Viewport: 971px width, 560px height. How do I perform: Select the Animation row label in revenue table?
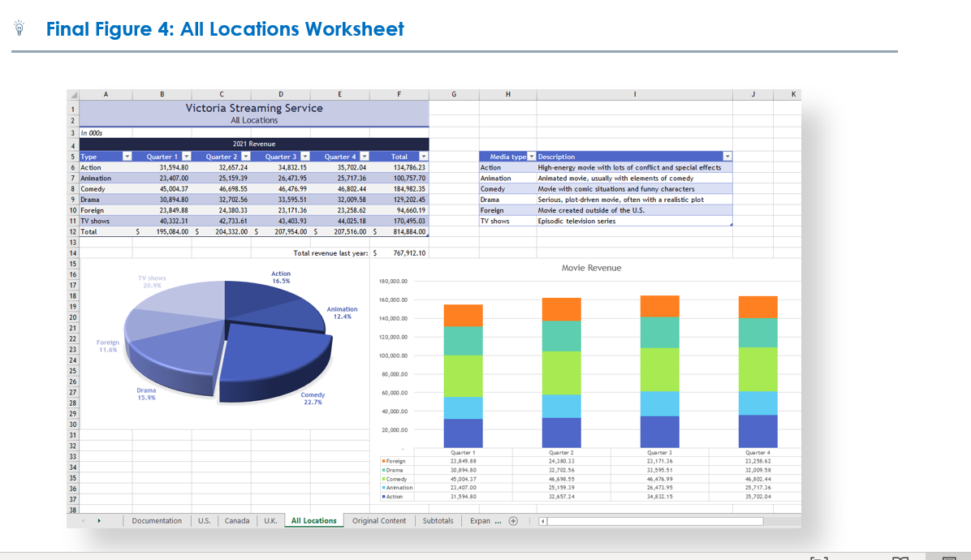pyautogui.click(x=106, y=179)
